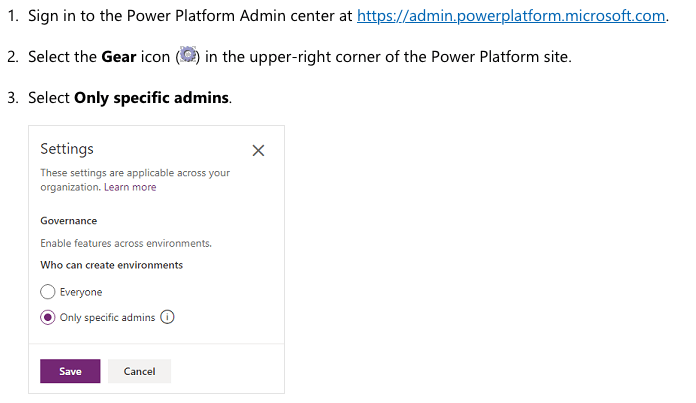Follow the Learn more link
Image resolution: width=696 pixels, height=403 pixels.
tap(130, 187)
